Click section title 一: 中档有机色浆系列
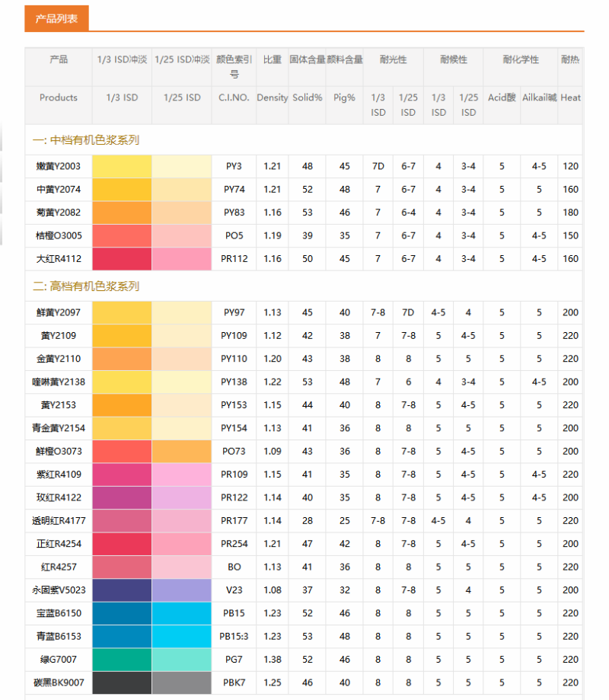The image size is (609, 700). (86, 140)
